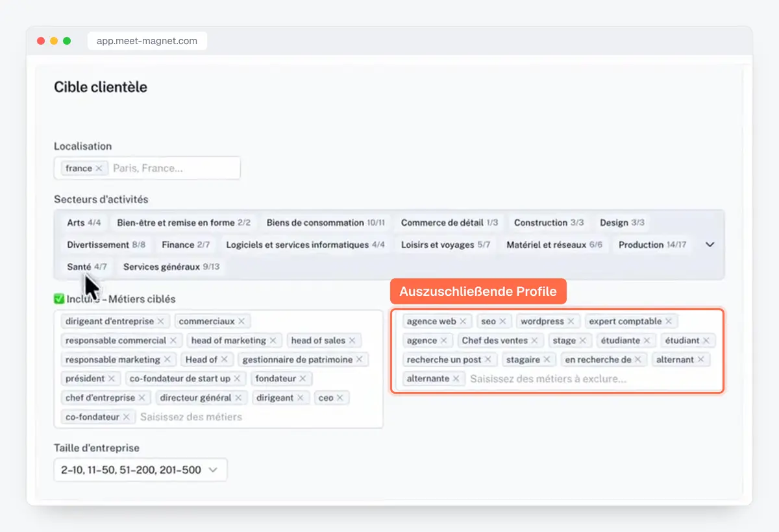
Task: Remove the stage excluded tag
Action: point(582,341)
